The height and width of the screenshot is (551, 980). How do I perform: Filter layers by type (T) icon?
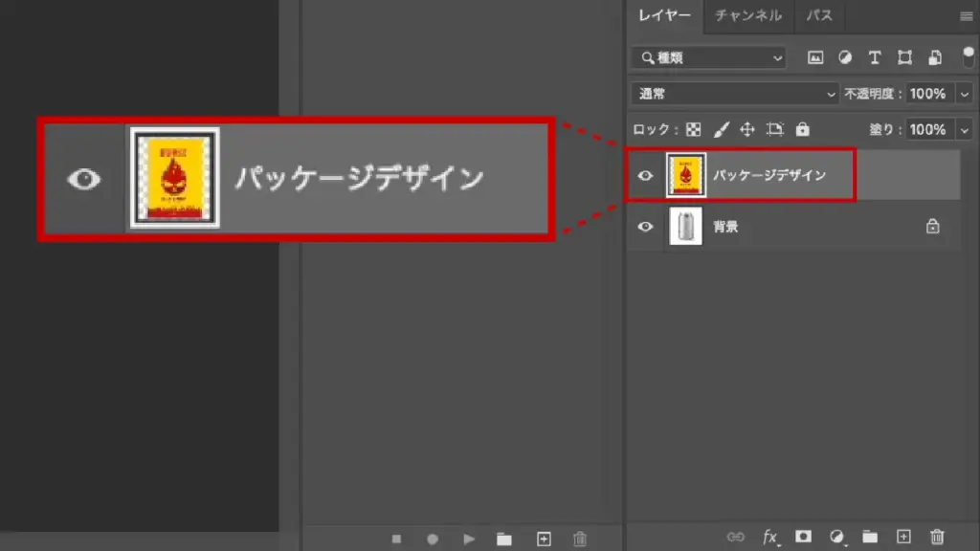click(x=875, y=57)
